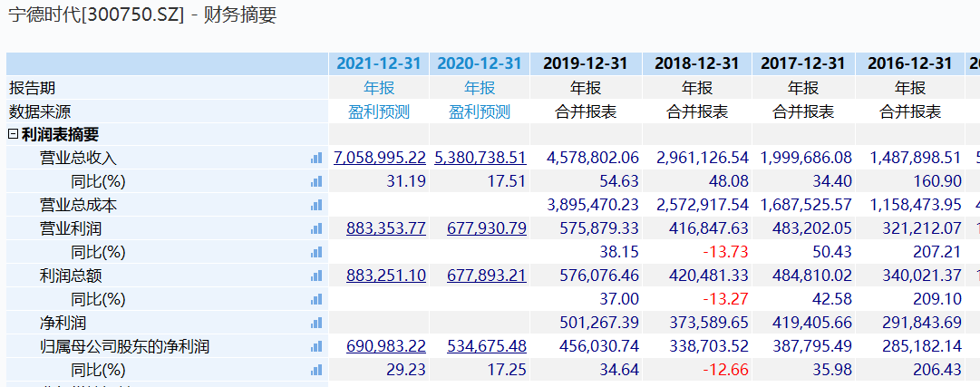
Task: Click 2019 net profit cell 501,267.39
Action: pyautogui.click(x=598, y=324)
